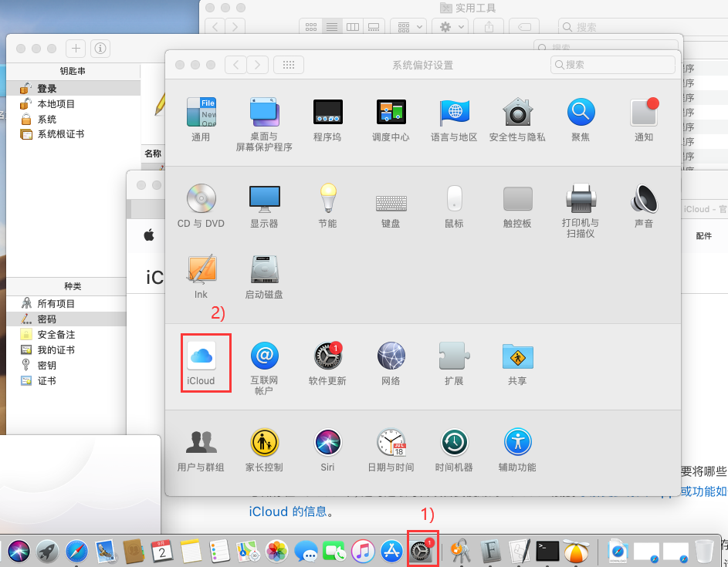The image size is (728, 567).
Task: Select the 密码 category in Keychain Access
Action: (66, 319)
